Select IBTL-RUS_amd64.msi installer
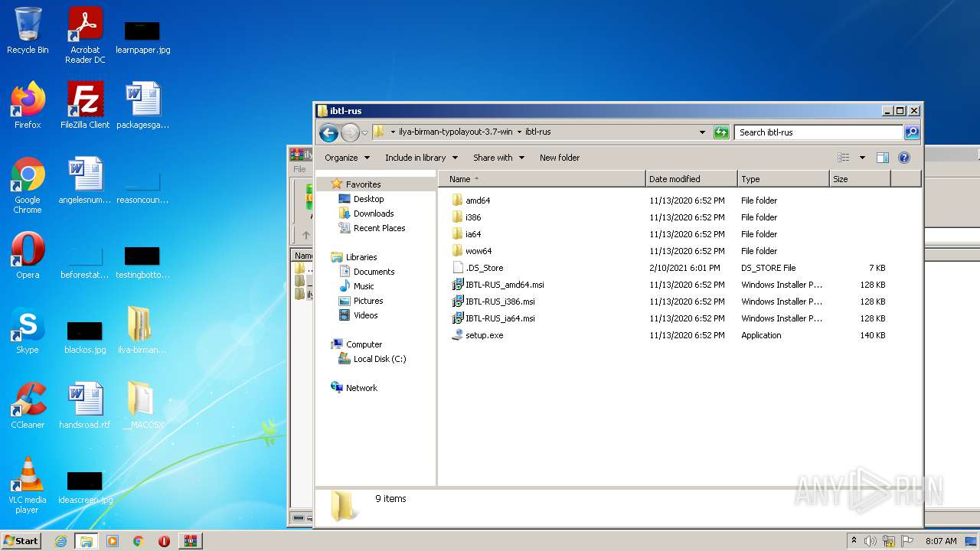This screenshot has height=551, width=980. [505, 285]
